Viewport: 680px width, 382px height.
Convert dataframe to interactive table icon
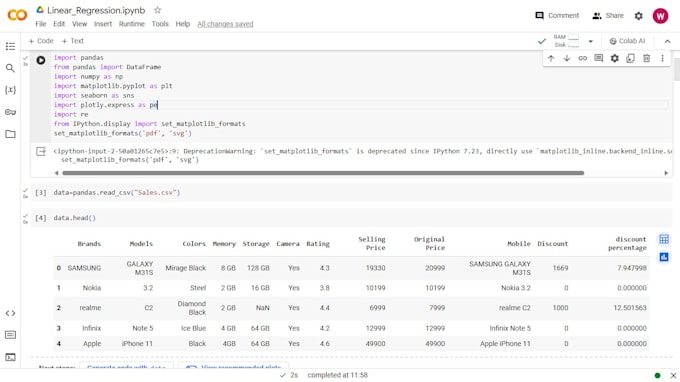664,239
